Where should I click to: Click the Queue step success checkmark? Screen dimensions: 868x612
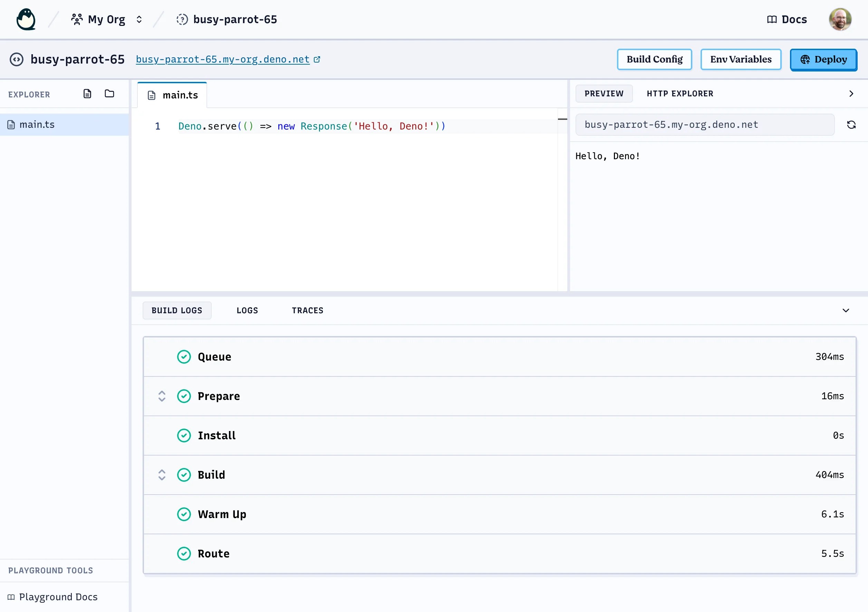pos(184,357)
